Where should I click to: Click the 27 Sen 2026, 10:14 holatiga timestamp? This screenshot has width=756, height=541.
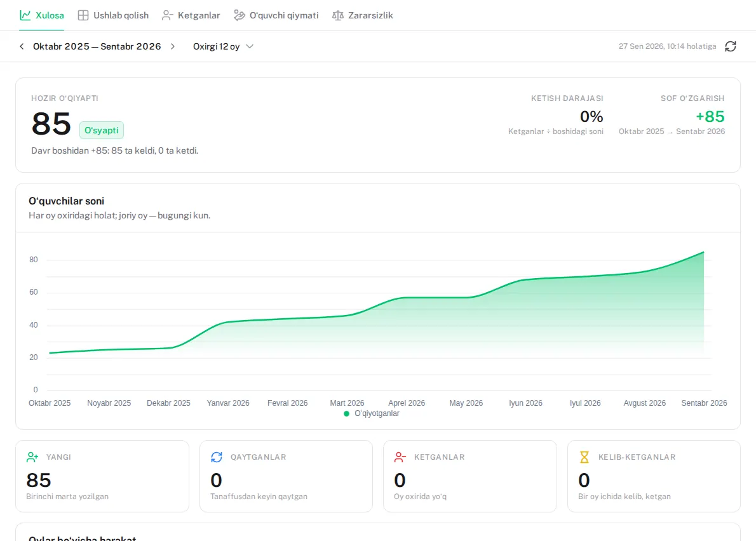click(667, 46)
